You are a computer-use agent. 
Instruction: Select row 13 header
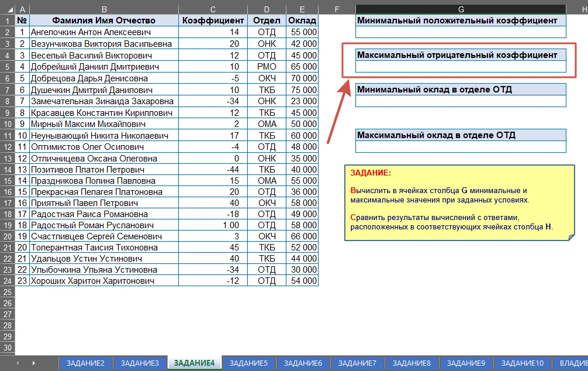pyautogui.click(x=8, y=159)
